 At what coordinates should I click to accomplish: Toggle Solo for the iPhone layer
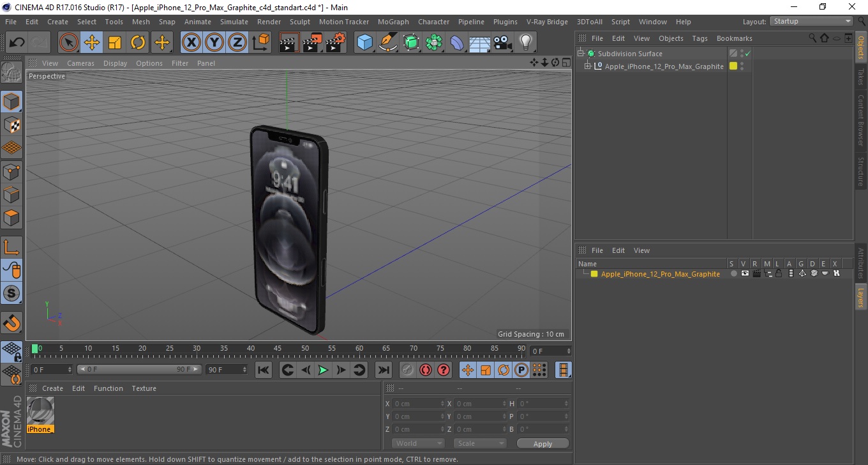point(733,274)
